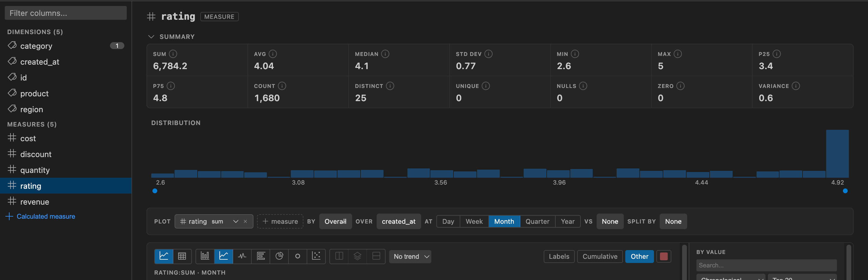Click the stacked layers layout icon

[x=357, y=256]
